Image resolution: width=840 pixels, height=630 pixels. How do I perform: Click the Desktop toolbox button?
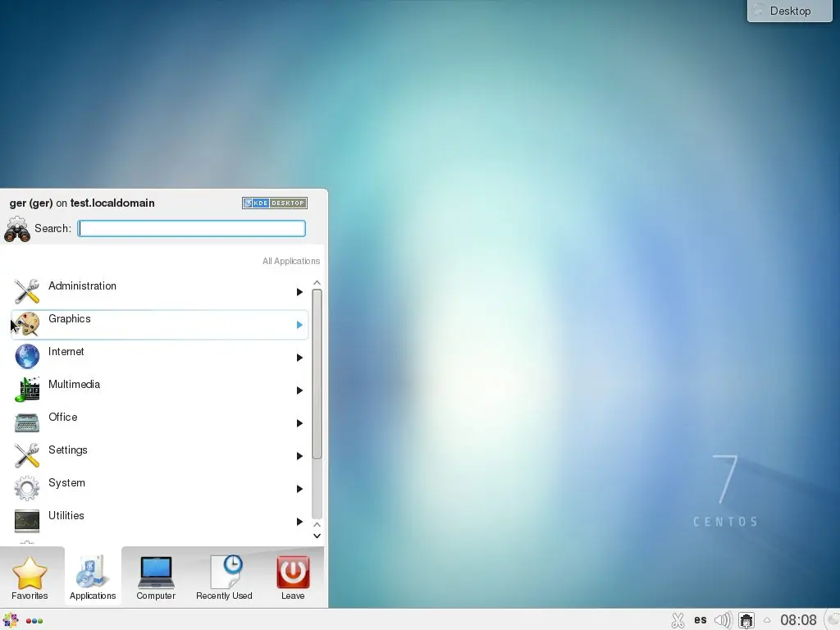pyautogui.click(x=789, y=11)
